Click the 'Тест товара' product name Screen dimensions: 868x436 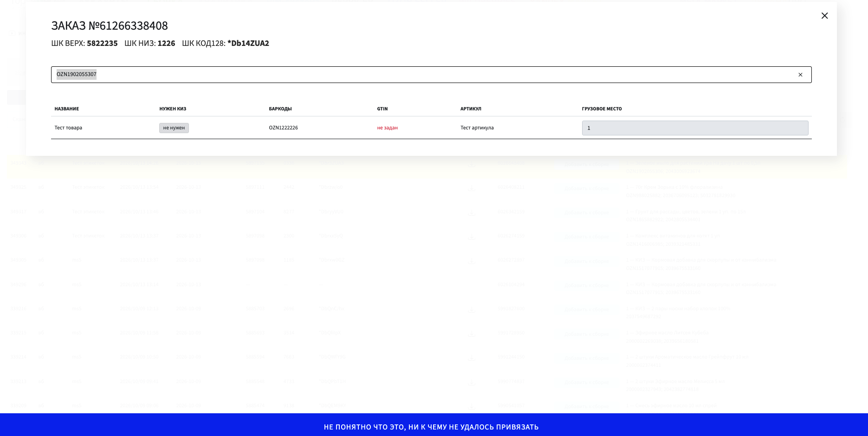68,128
